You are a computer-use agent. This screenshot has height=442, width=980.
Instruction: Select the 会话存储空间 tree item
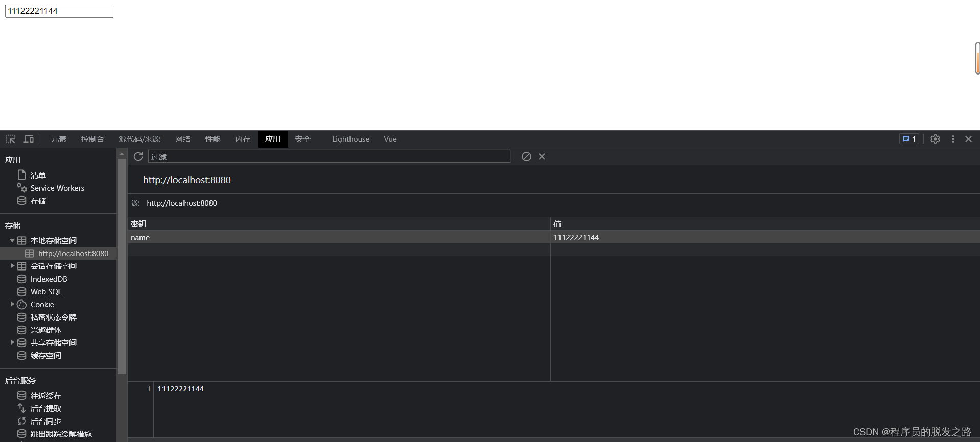(x=53, y=266)
